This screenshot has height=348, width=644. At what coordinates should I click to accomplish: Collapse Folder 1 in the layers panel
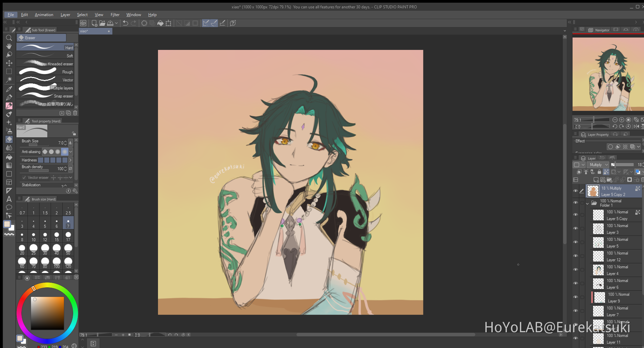click(588, 203)
